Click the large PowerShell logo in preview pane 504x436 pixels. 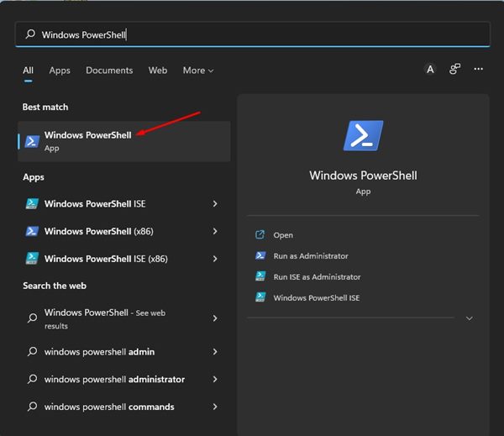[x=363, y=136]
